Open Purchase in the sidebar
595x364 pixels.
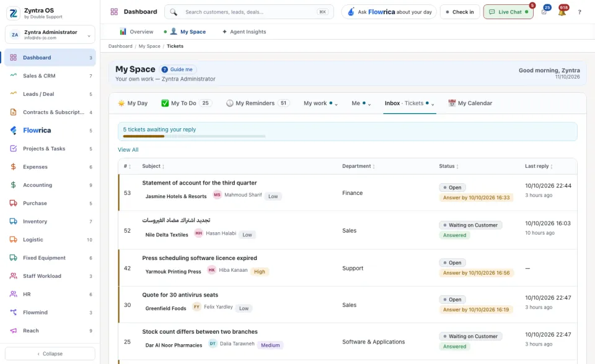coord(50,203)
